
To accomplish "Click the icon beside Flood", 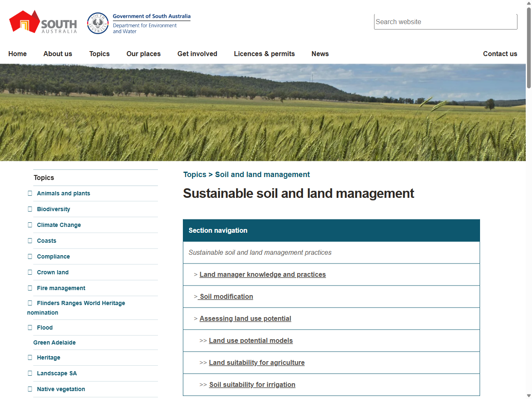I will [x=30, y=328].
